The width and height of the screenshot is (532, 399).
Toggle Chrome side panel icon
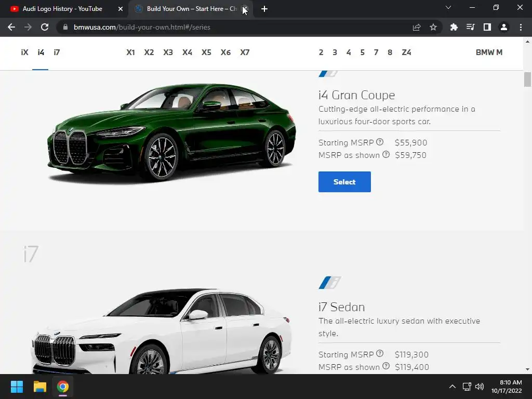click(487, 27)
